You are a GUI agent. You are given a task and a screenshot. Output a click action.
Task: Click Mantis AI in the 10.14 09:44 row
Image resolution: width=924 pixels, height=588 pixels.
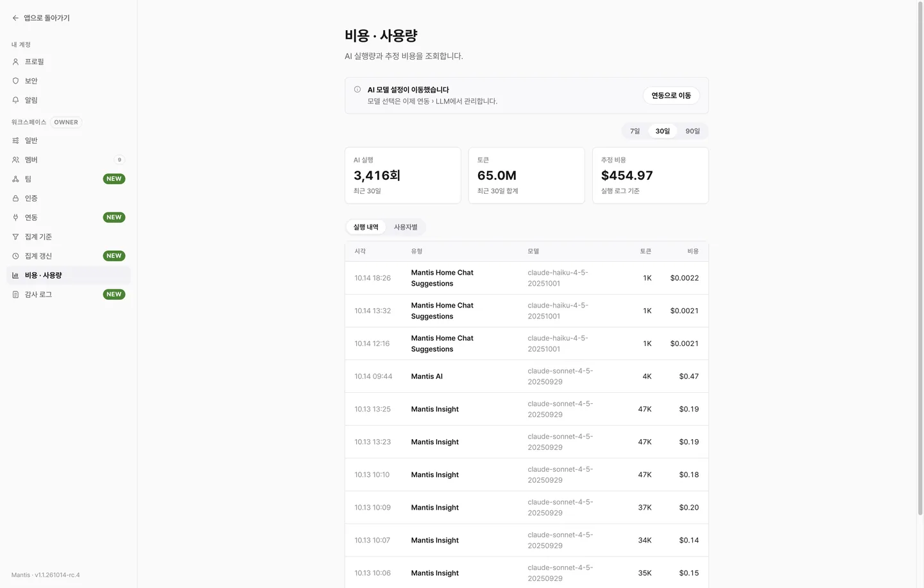(427, 376)
